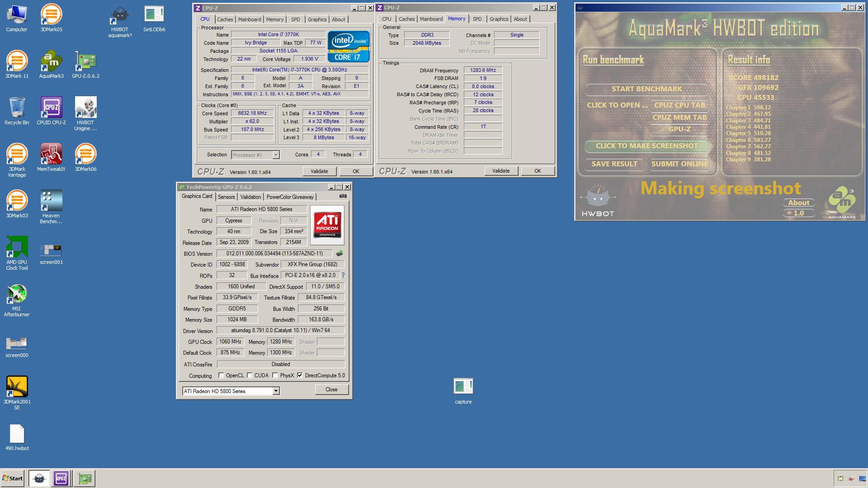This screenshot has height=488, width=868.
Task: Open the Validation tab in GPU-Z
Action: point(250,197)
